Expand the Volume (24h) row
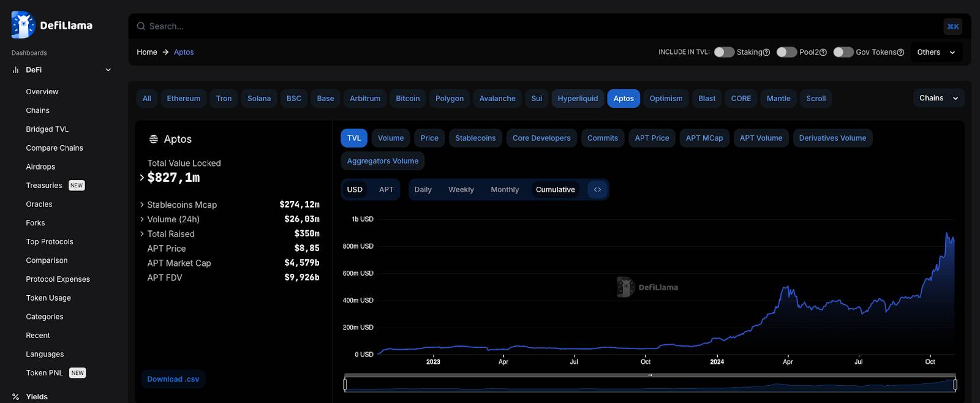This screenshot has width=980, height=403. [x=142, y=219]
